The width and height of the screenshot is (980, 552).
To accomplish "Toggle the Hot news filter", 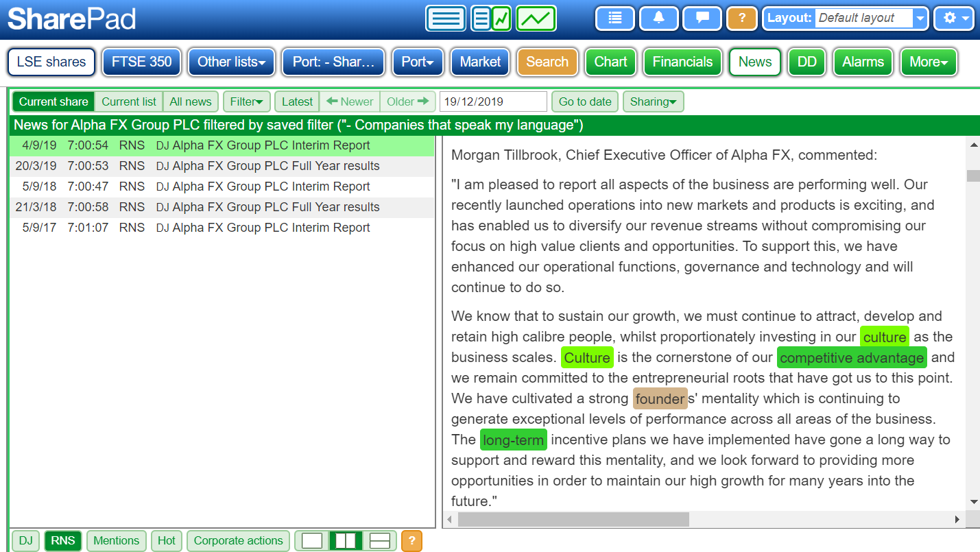I will (x=167, y=540).
